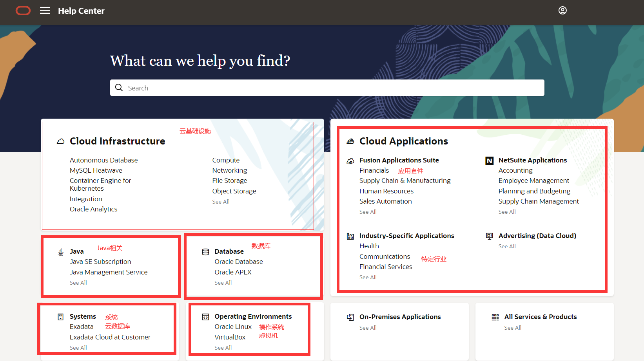Open the Cloud Applications heading

coord(404,141)
